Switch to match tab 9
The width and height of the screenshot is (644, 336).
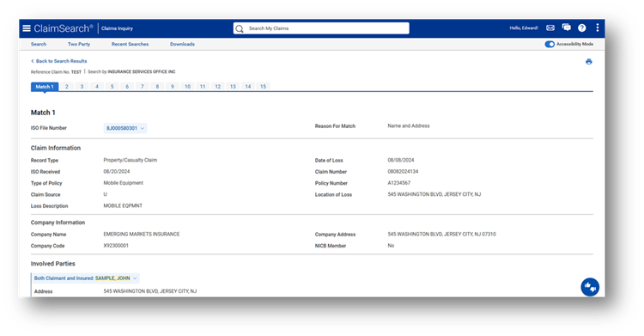pyautogui.click(x=173, y=87)
